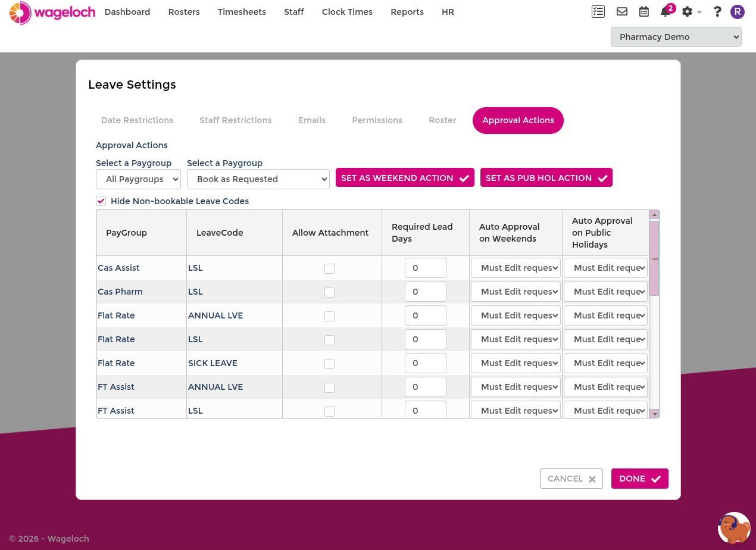The height and width of the screenshot is (550, 756).
Task: Open public holiday dropdown for Cas Assist
Action: 606,268
